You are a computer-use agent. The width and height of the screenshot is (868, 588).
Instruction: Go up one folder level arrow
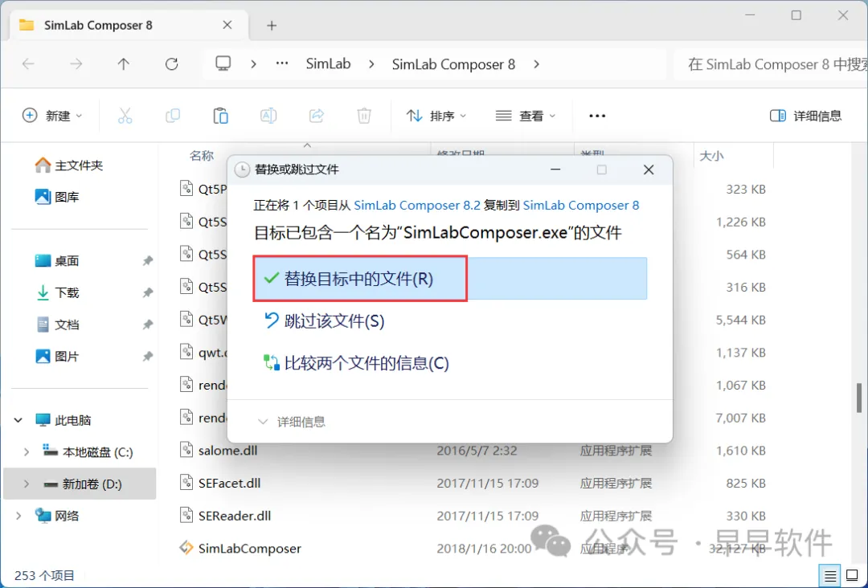tap(124, 64)
